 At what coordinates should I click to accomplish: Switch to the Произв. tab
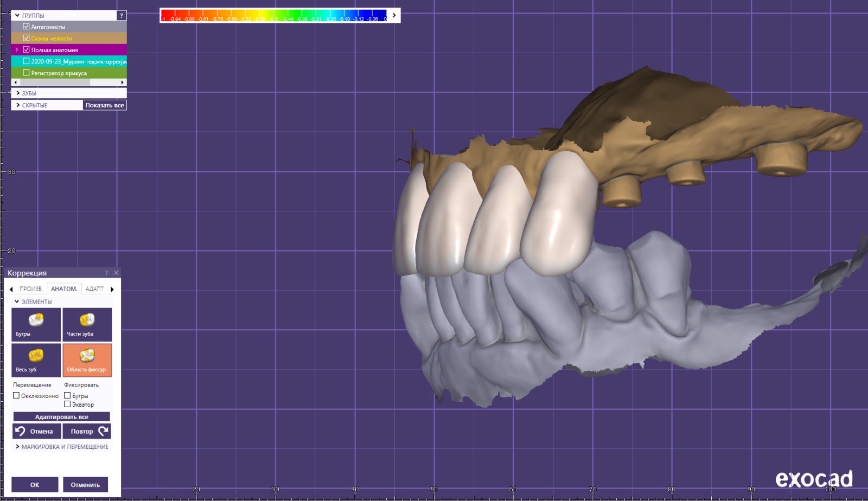coord(31,289)
